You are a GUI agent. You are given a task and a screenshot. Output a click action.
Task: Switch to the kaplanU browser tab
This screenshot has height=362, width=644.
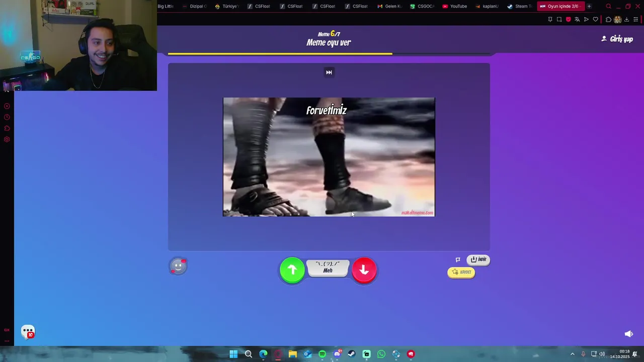coord(487,7)
